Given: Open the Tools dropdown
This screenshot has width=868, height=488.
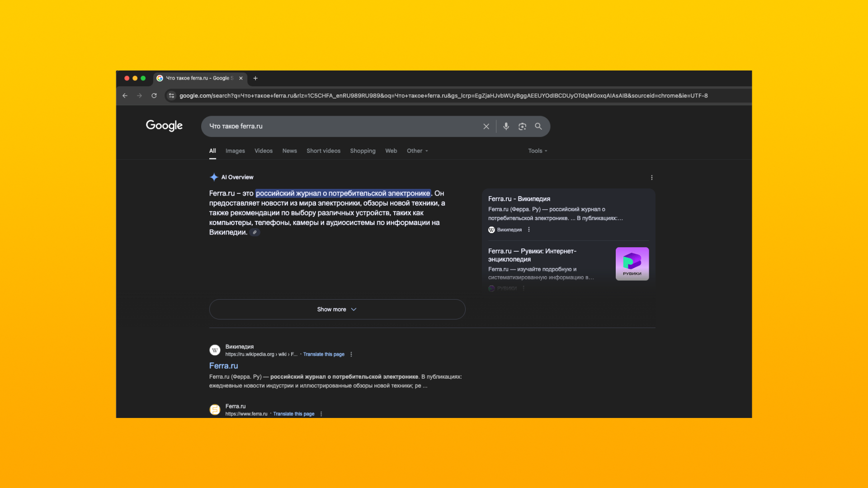Looking at the screenshot, I should pos(537,151).
